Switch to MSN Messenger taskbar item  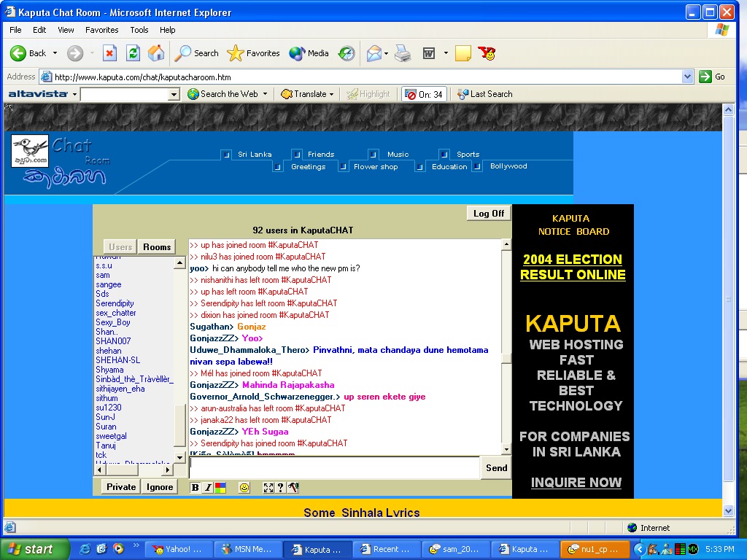pyautogui.click(x=247, y=549)
